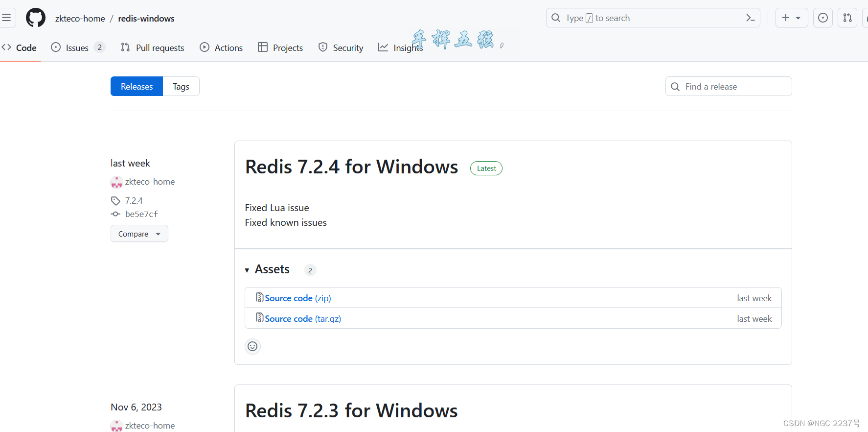Viewport: 868px width, 432px height.
Task: Open the Actions tab
Action: (221, 48)
